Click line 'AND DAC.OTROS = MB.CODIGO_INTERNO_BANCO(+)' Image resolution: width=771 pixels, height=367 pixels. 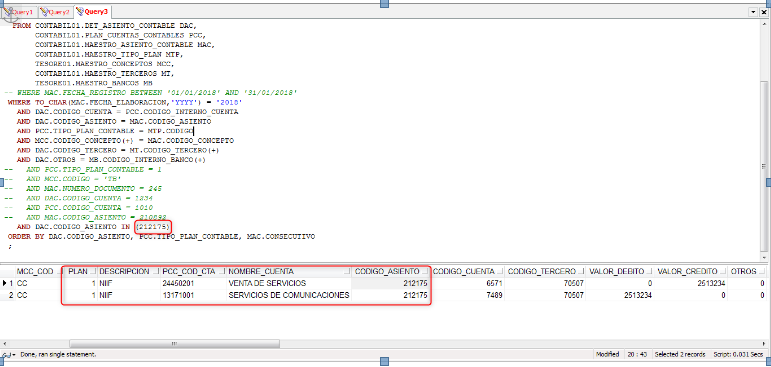click(x=111, y=160)
